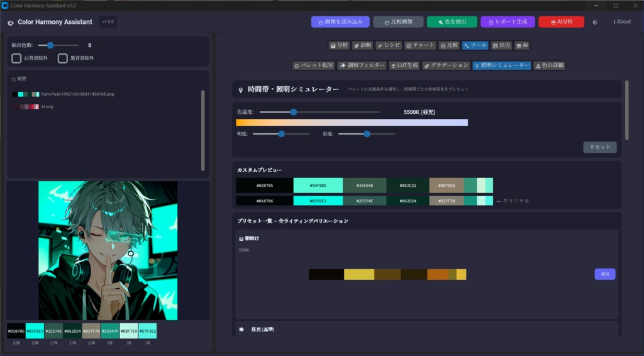This screenshot has height=356, width=644.
Task: Switch to the 診断 tab
Action: 363,45
